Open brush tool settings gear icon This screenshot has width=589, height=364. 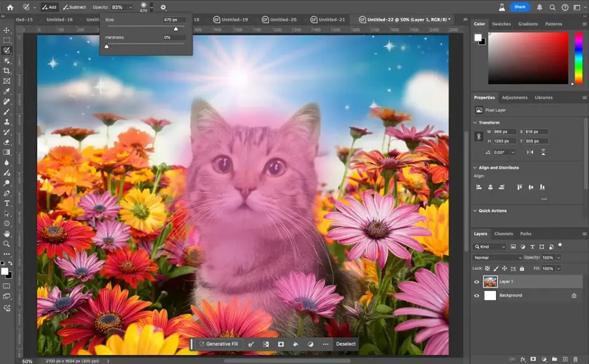[163, 7]
